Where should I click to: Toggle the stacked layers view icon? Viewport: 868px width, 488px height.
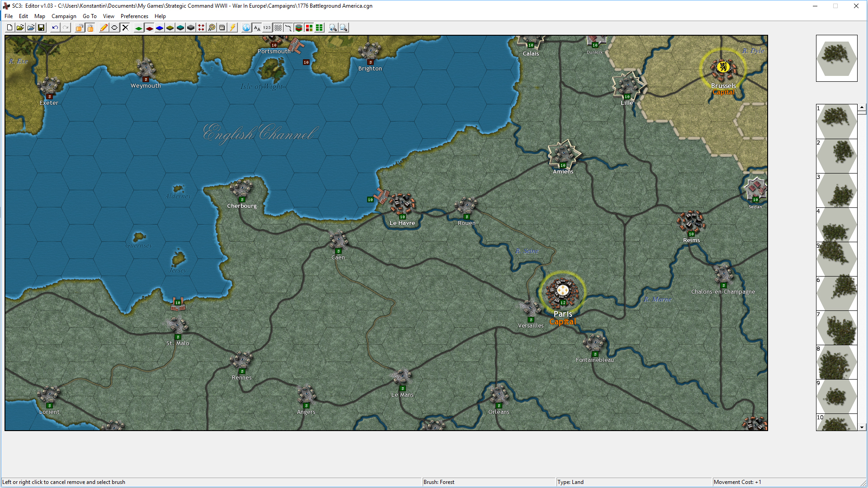point(299,28)
